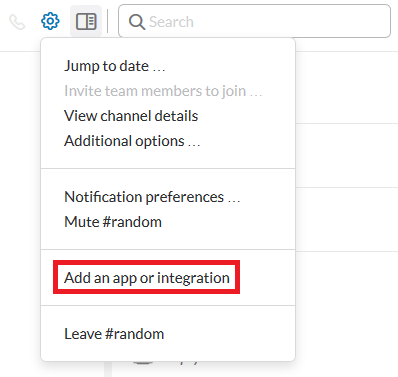The width and height of the screenshot is (398, 377).
Task: Choose Invite team members to join
Action: pos(163,91)
